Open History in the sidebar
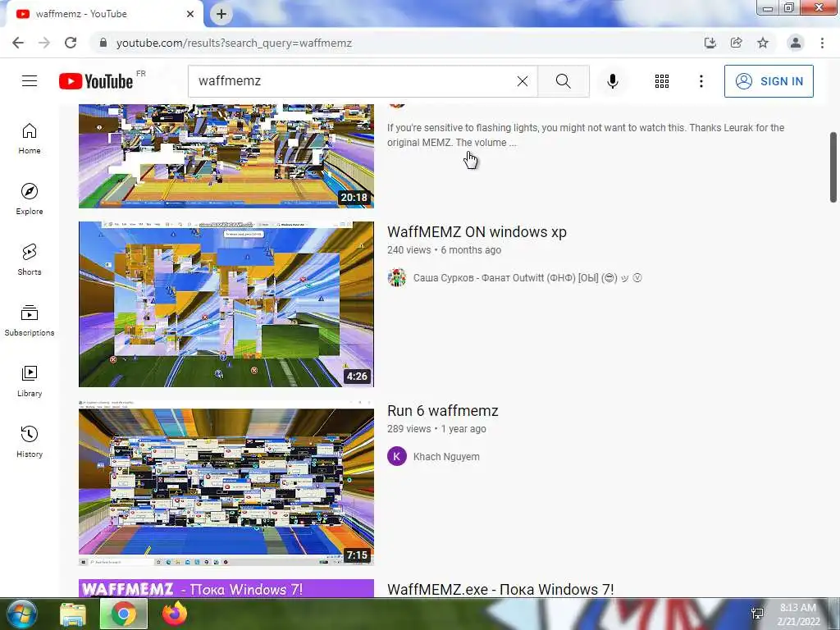 point(30,441)
